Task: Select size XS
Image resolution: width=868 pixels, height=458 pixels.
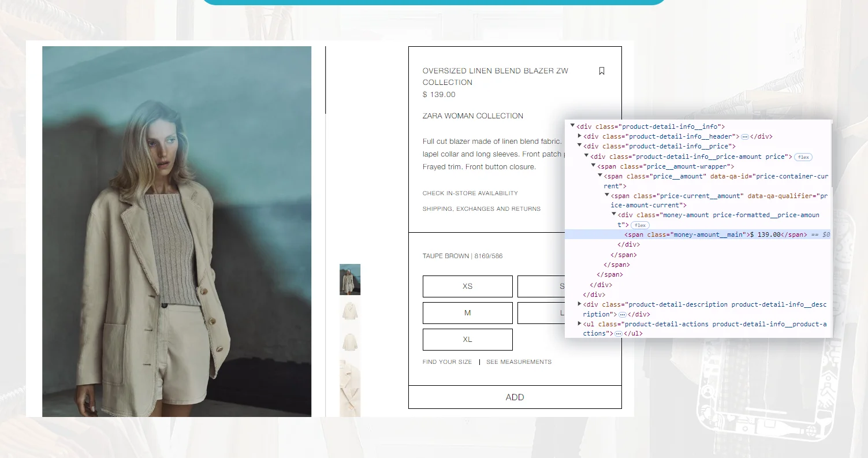Action: [467, 286]
